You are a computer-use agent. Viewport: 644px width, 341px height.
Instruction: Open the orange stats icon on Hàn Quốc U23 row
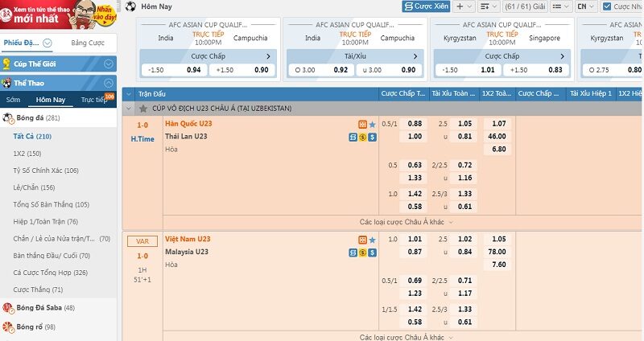pyautogui.click(x=362, y=125)
